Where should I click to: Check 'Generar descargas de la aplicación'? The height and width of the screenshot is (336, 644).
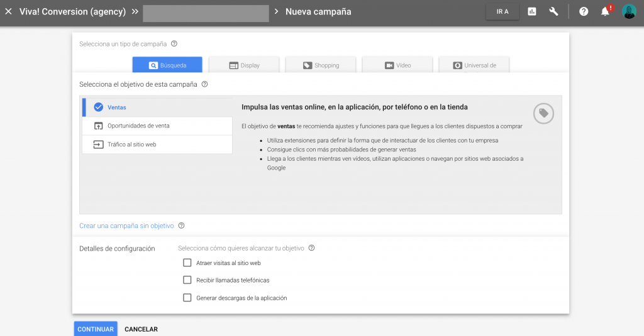tap(187, 298)
